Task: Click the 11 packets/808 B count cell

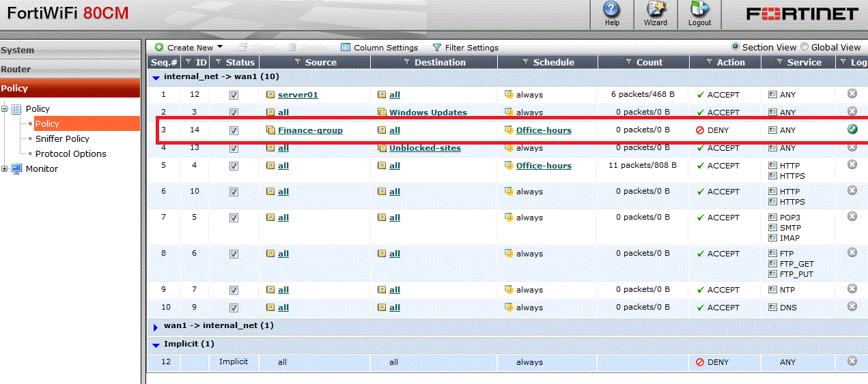Action: 643,165
